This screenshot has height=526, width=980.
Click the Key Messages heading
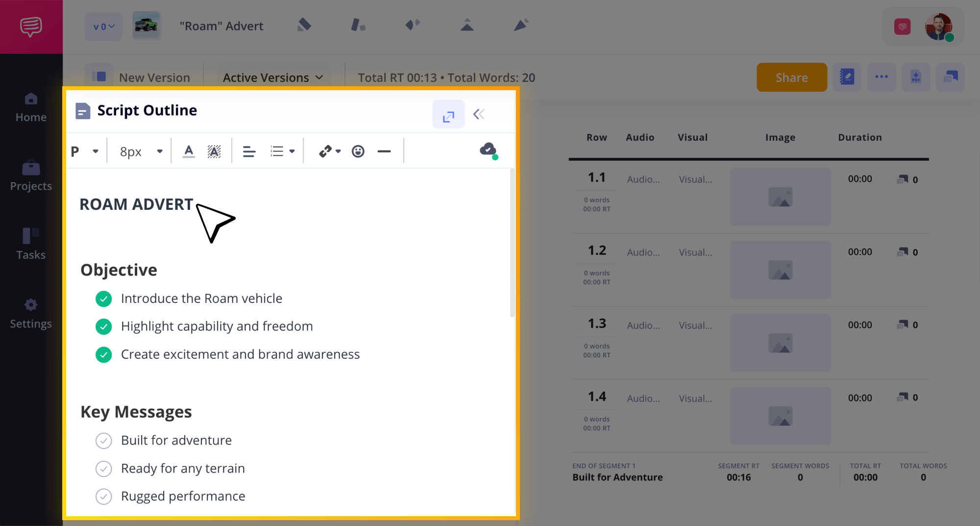[136, 412]
